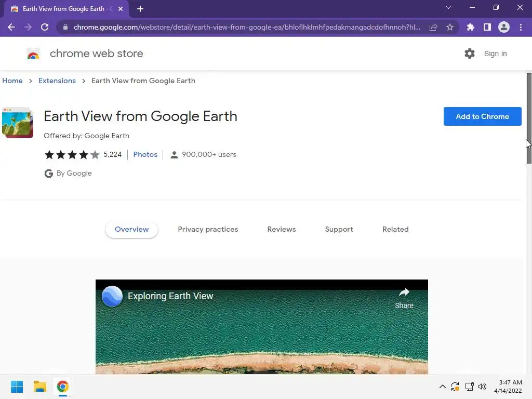
Task: Click Add to Chrome button
Action: coord(482,116)
